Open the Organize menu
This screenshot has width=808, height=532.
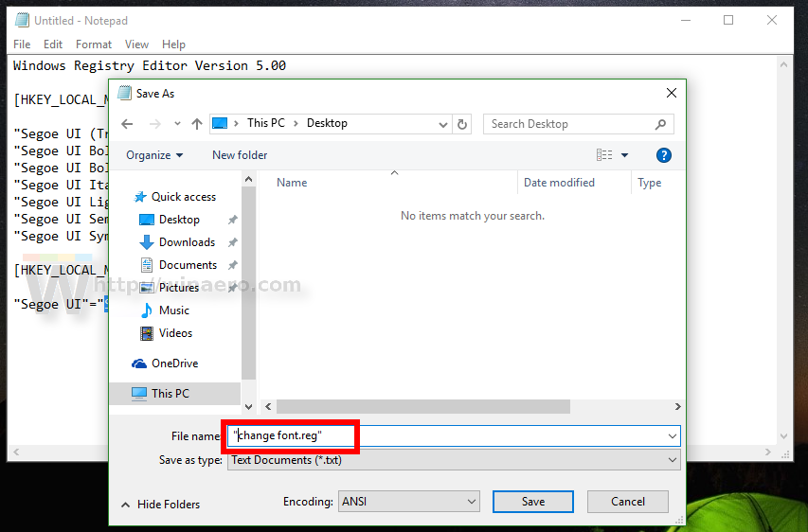[154, 155]
